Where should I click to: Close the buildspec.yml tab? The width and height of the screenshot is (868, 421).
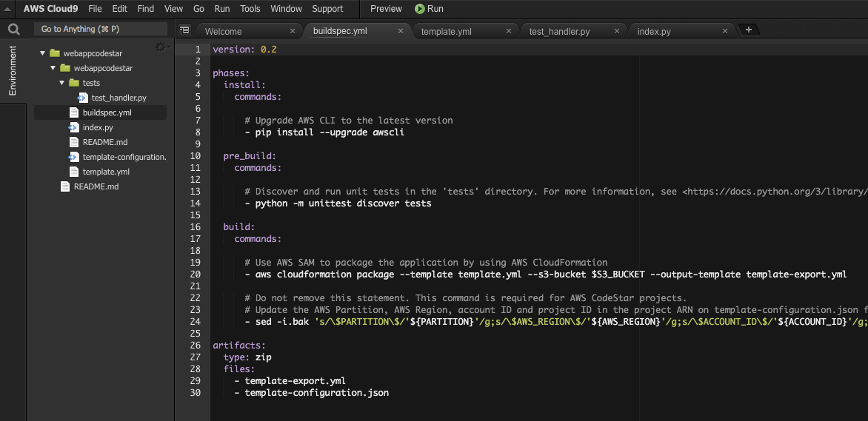coord(401,31)
